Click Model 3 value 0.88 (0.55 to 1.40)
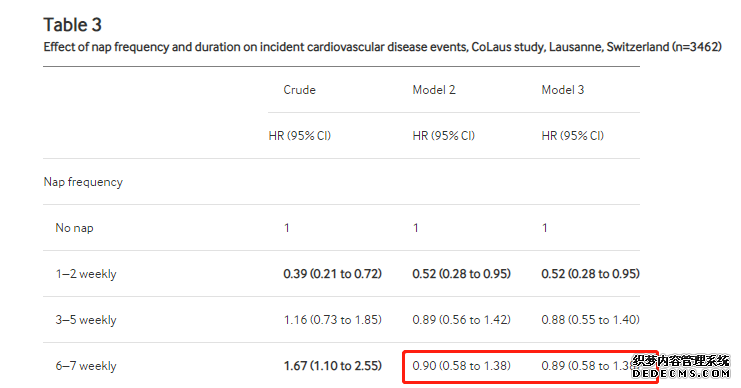 590,320
